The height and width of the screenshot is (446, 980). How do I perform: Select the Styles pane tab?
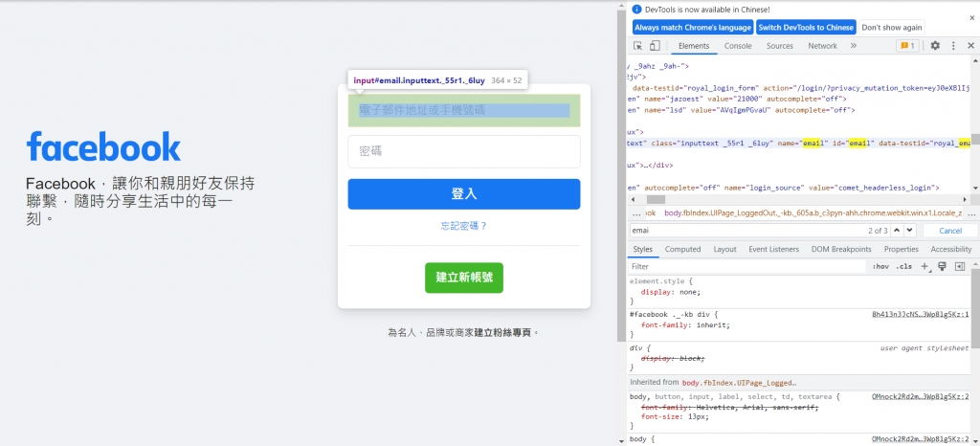click(642, 249)
